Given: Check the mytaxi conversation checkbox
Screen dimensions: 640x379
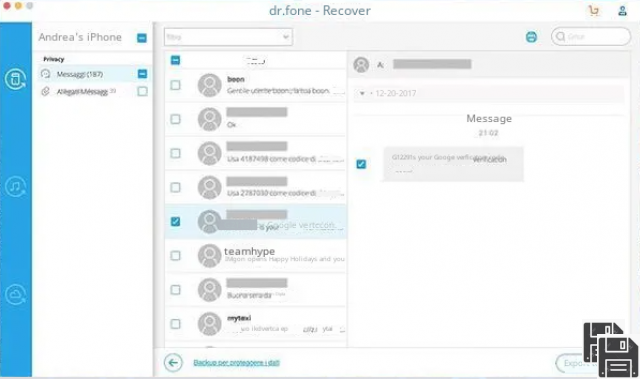Looking at the screenshot, I should (x=175, y=324).
